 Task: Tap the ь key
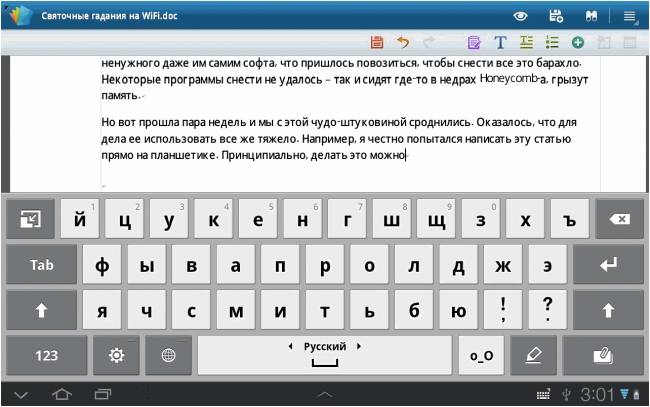pyautogui.click(x=369, y=310)
